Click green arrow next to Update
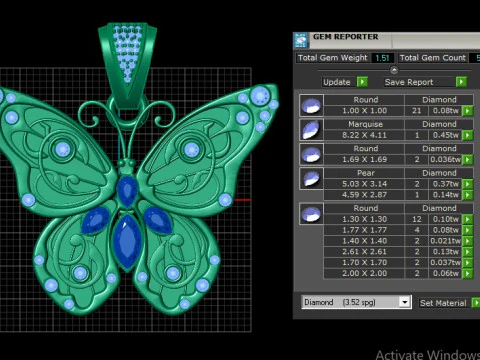Viewport: 480px width, 360px height. (362, 82)
